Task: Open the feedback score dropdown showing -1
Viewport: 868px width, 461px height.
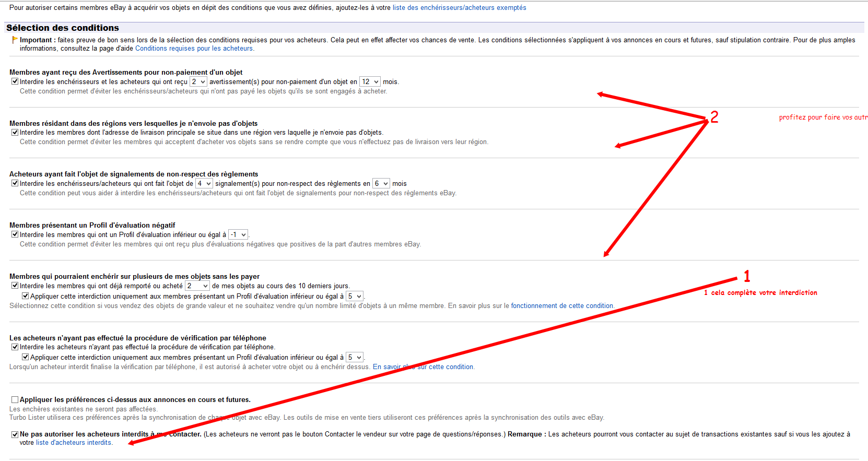Action: pyautogui.click(x=238, y=234)
